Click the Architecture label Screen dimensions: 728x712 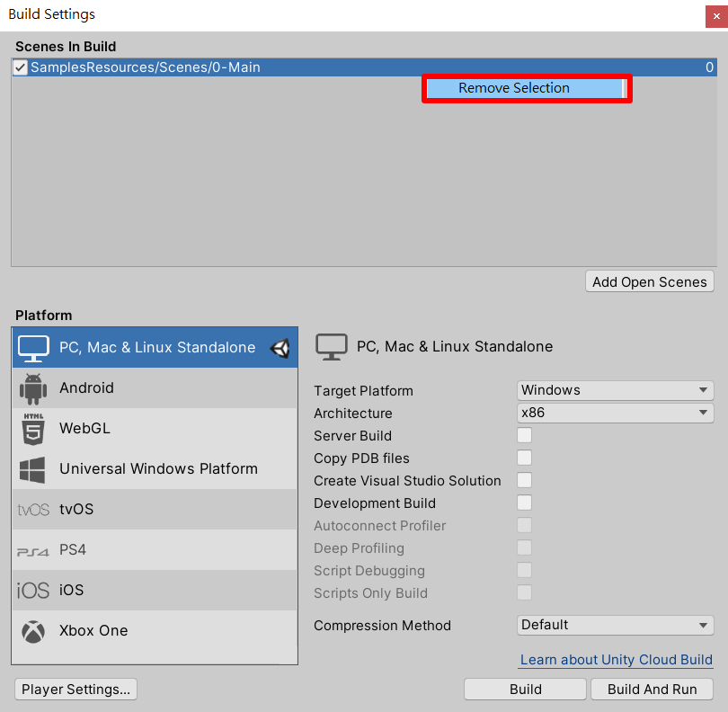(353, 414)
